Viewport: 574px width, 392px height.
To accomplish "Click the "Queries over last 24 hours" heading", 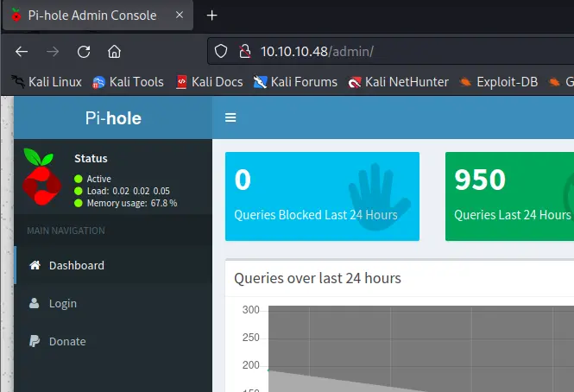I will 318,278.
